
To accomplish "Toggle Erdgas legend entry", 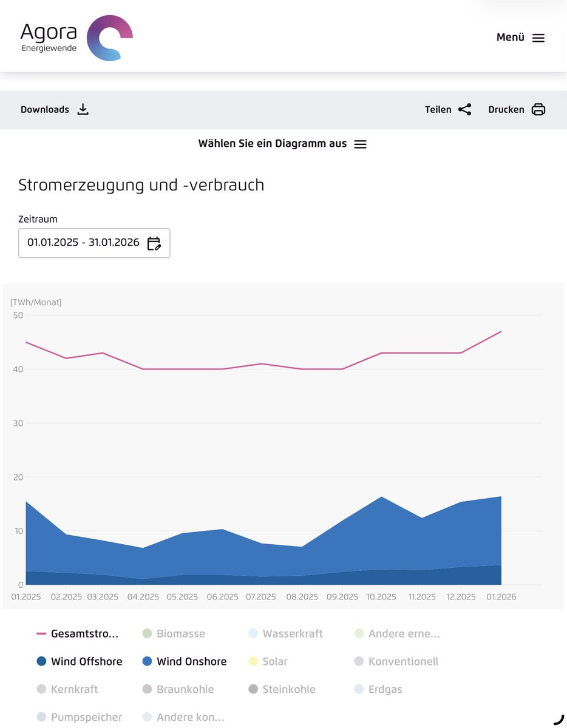I will coord(378,689).
